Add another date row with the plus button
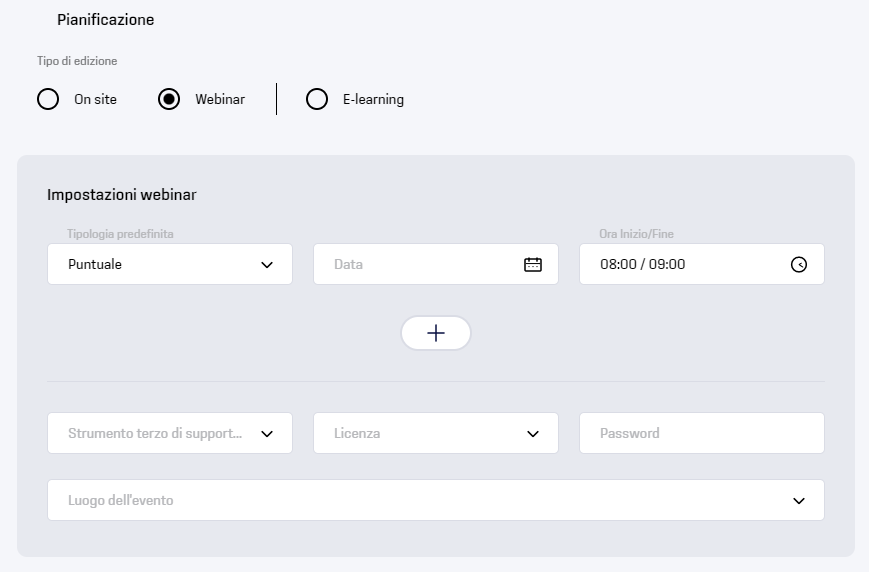The width and height of the screenshot is (869, 572). (436, 333)
